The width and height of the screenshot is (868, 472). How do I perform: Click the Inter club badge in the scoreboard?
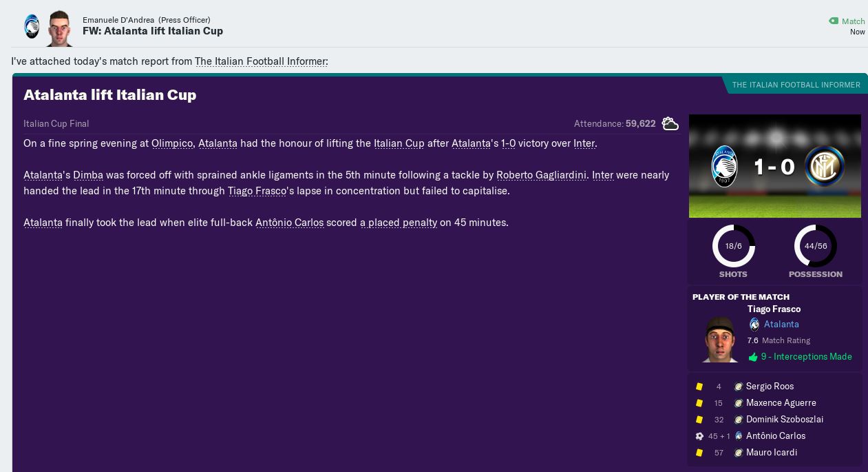tap(825, 166)
